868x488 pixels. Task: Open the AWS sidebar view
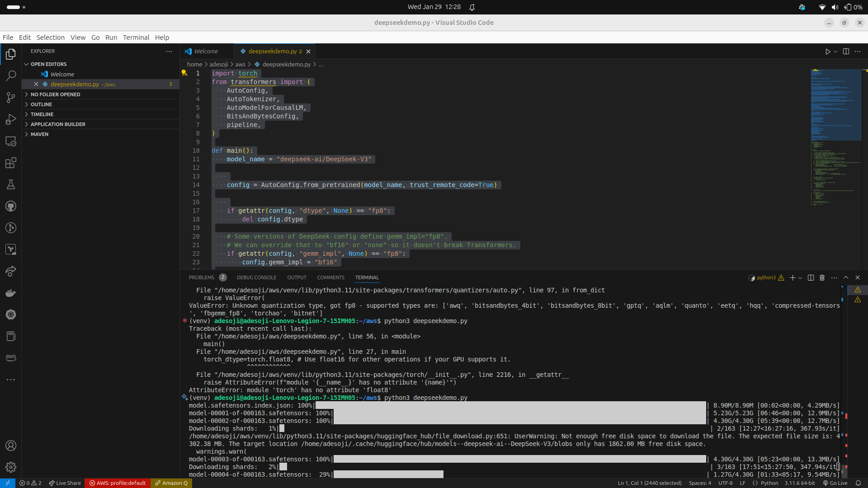tap(11, 357)
